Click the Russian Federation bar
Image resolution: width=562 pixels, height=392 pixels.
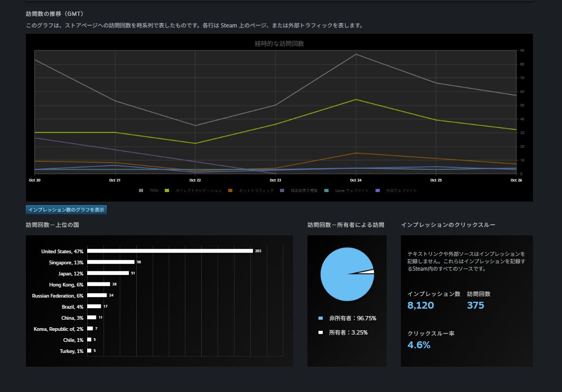(97, 295)
